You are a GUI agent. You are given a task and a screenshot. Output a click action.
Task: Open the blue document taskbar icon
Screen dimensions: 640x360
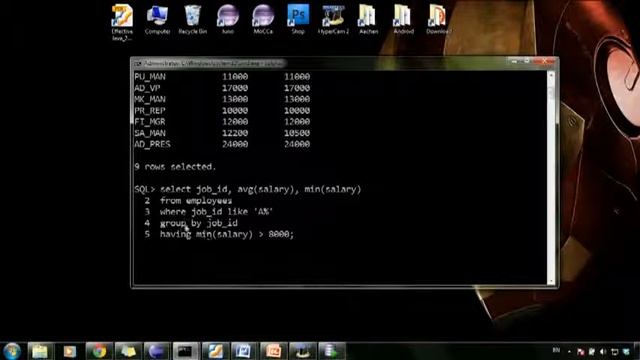(244, 351)
